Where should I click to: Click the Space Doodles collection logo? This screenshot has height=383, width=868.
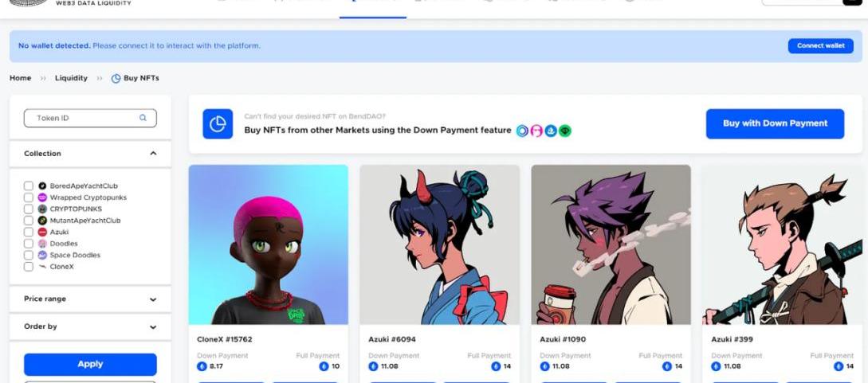42,255
